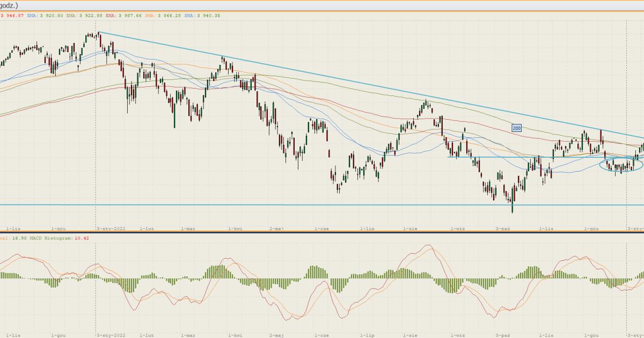Click 3-paź on the MACD panel date axis

point(502,335)
